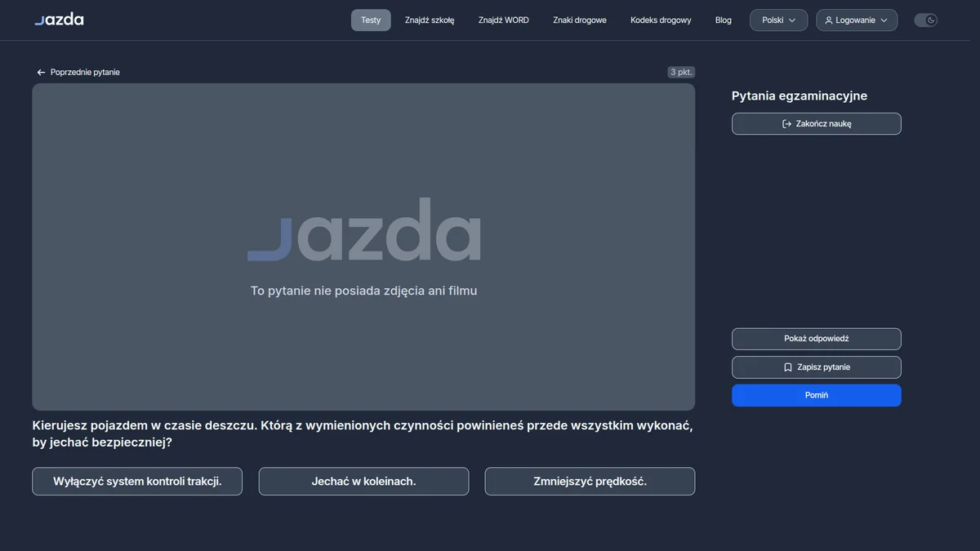Click the empty media placeholder area
980x551 pixels.
pos(363,247)
